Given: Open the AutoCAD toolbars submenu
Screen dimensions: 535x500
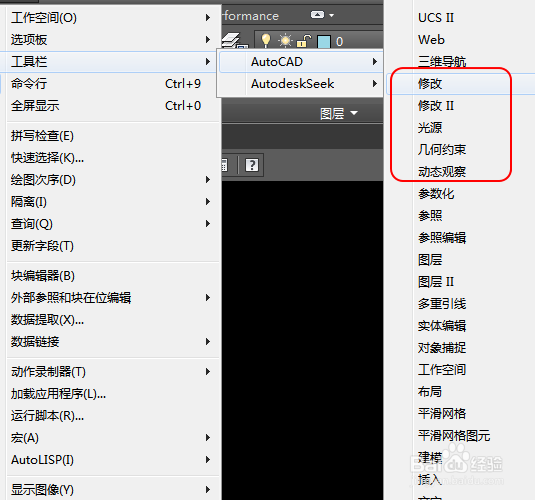Looking at the screenshot, I should (300, 62).
